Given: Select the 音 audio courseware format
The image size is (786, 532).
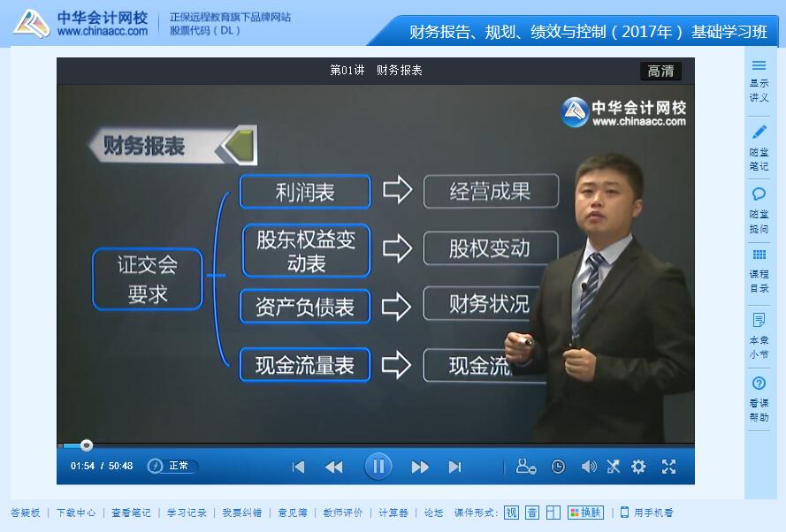Looking at the screenshot, I should 532,513.
